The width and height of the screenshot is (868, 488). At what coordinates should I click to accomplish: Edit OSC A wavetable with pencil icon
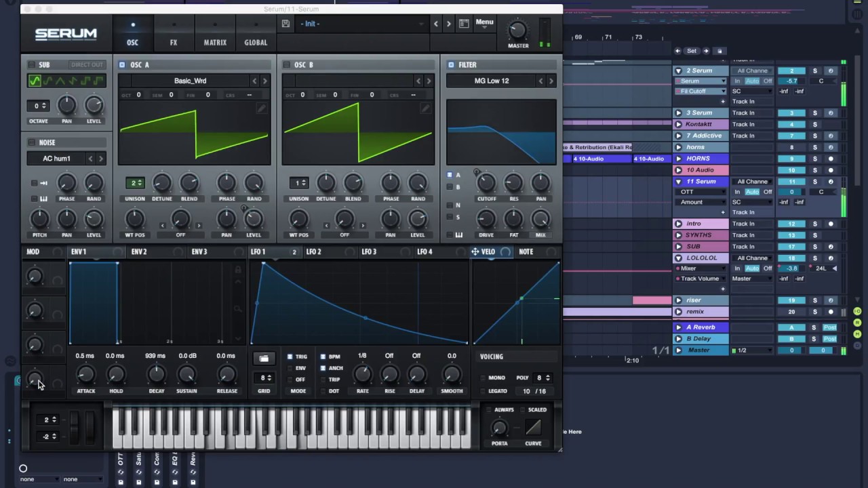point(261,108)
